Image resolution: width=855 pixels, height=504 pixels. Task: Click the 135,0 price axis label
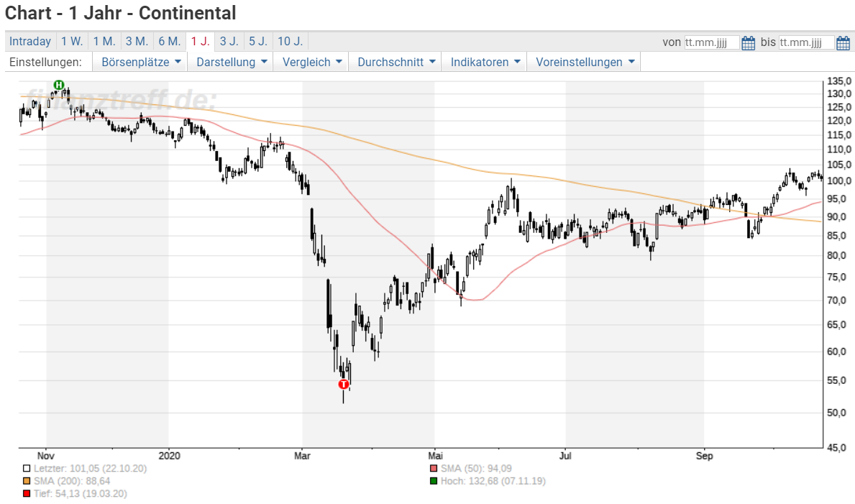[x=839, y=81]
